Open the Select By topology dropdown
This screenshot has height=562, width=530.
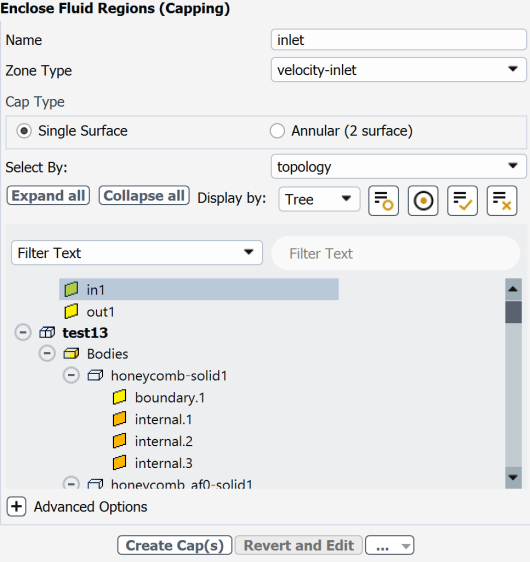pos(398,167)
